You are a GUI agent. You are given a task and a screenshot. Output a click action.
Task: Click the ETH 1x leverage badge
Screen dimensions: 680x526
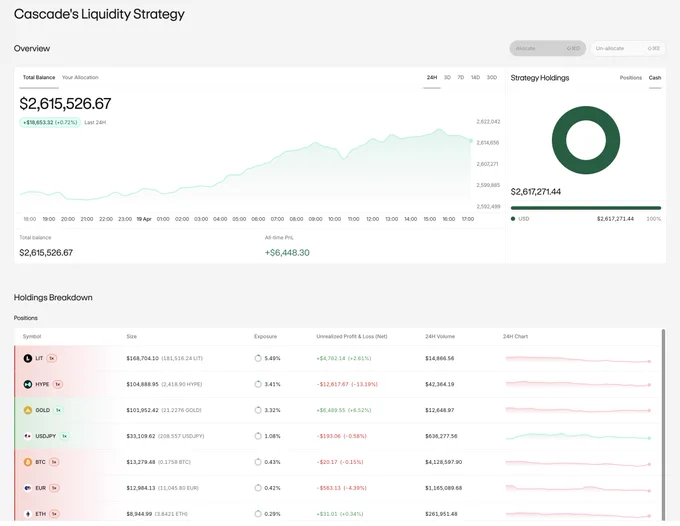pyautogui.click(x=54, y=514)
